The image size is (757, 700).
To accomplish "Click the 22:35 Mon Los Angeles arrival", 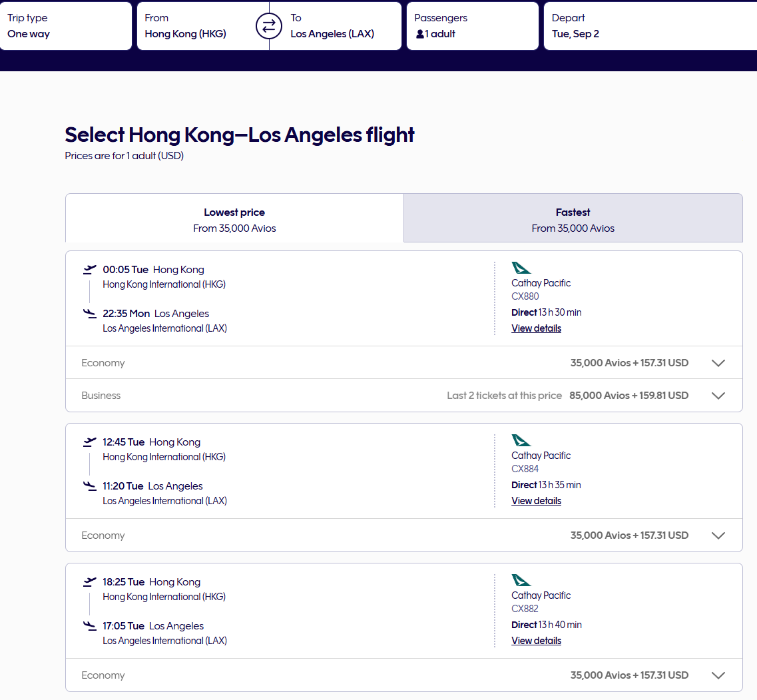I will pos(156,314).
